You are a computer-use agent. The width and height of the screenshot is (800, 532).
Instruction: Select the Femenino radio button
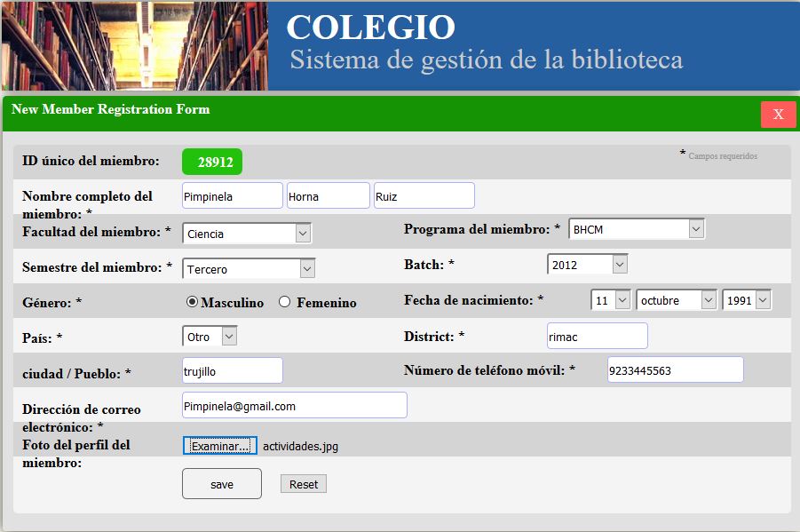283,302
